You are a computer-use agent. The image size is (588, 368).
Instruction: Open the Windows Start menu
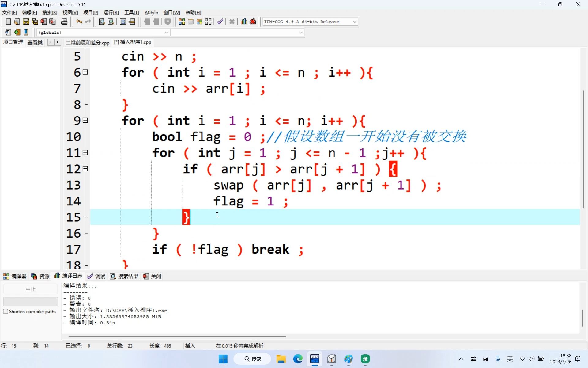coord(223,359)
